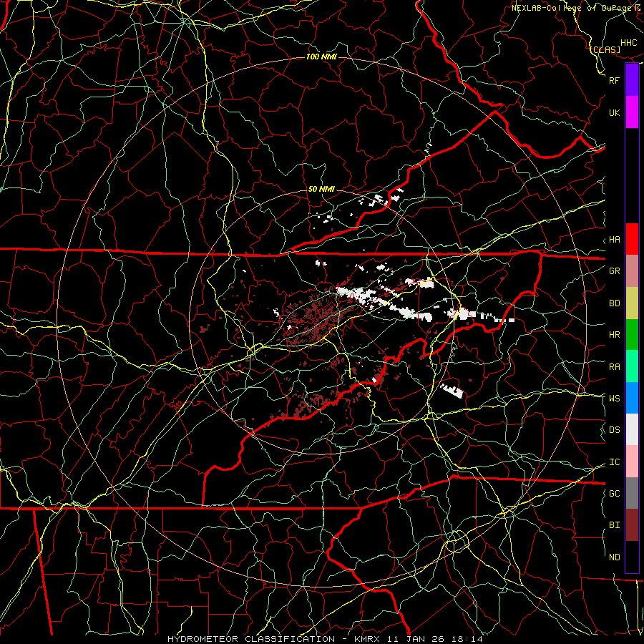The width and height of the screenshot is (644, 644).
Task: Click the 'UK' legend label
Action: point(614,112)
